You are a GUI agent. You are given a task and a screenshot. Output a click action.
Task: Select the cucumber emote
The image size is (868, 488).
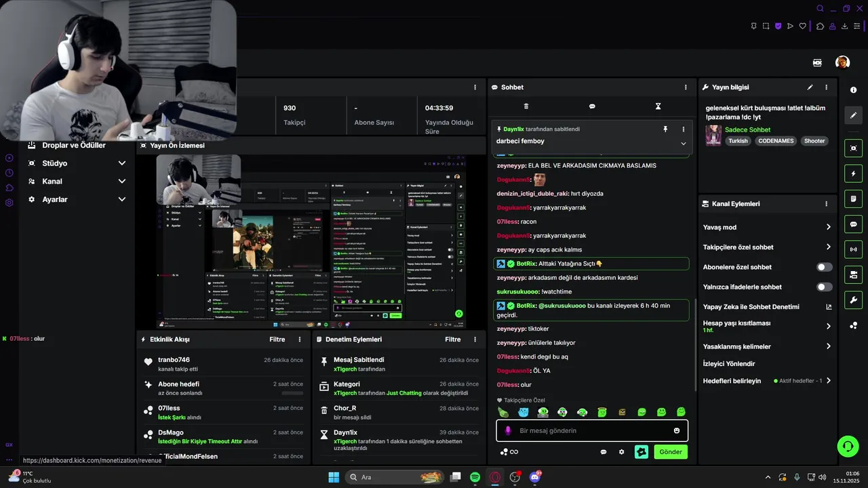point(503,412)
